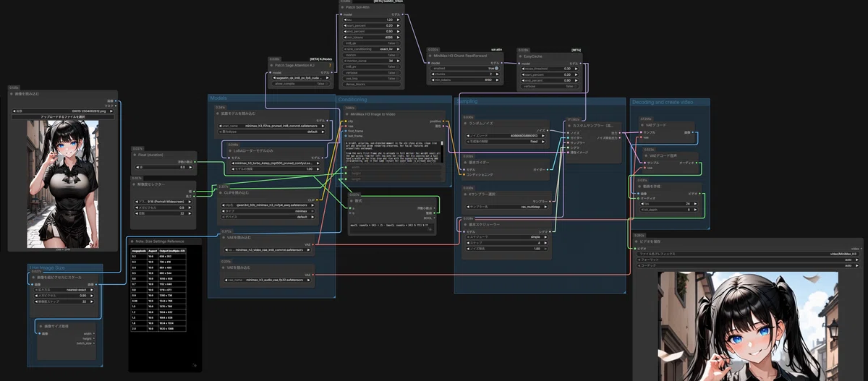Collapse the Float (duration) node
868x381 pixels.
point(135,155)
